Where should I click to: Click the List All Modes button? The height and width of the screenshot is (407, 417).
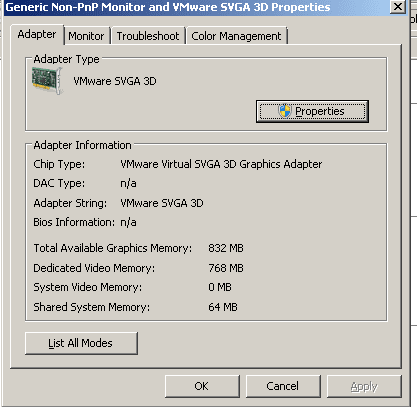pyautogui.click(x=81, y=343)
